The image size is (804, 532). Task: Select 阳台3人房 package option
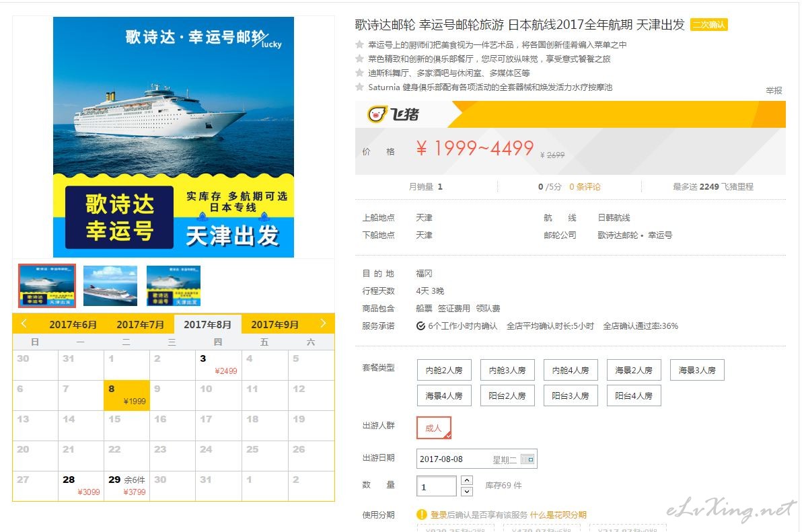[x=571, y=395]
